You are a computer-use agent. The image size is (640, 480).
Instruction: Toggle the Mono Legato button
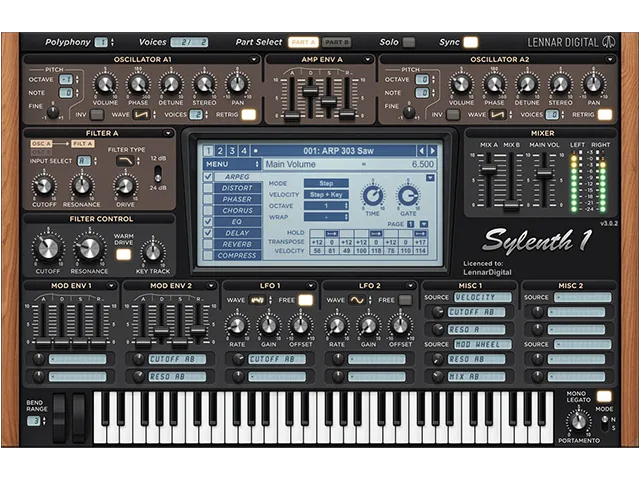click(604, 396)
